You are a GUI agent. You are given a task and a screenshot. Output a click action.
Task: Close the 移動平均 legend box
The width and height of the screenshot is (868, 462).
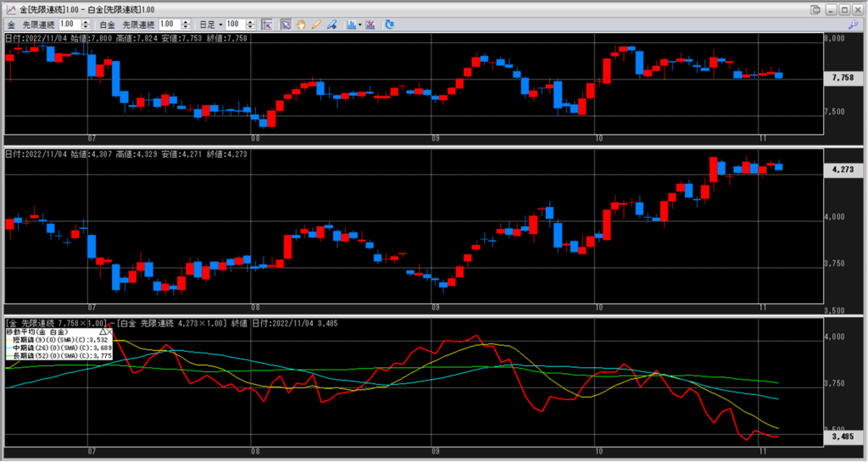108,332
